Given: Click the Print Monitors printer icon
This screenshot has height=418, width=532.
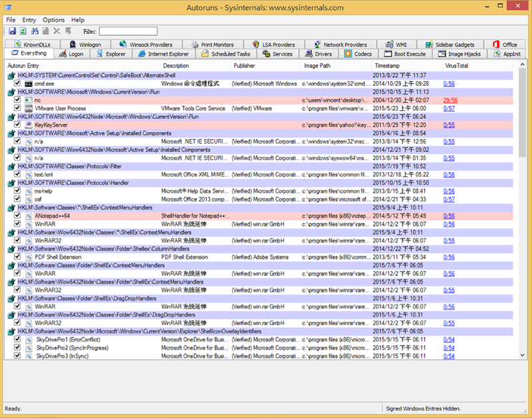Looking at the screenshot, I should (195, 45).
